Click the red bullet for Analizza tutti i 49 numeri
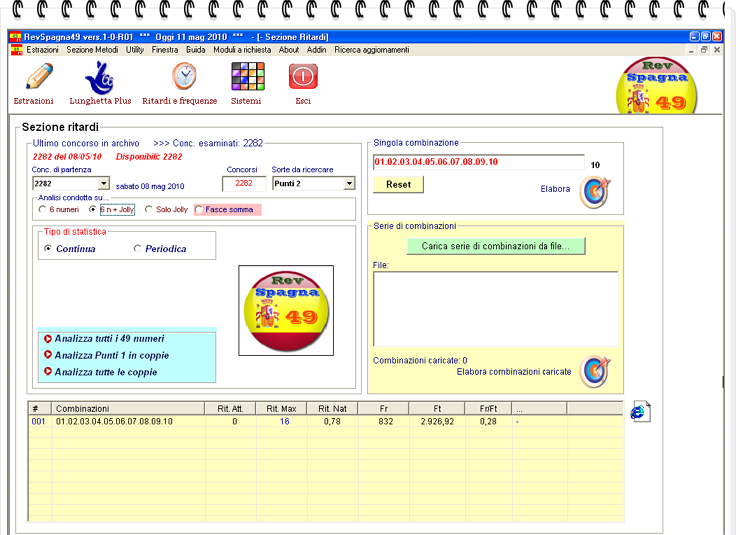 coord(47,338)
